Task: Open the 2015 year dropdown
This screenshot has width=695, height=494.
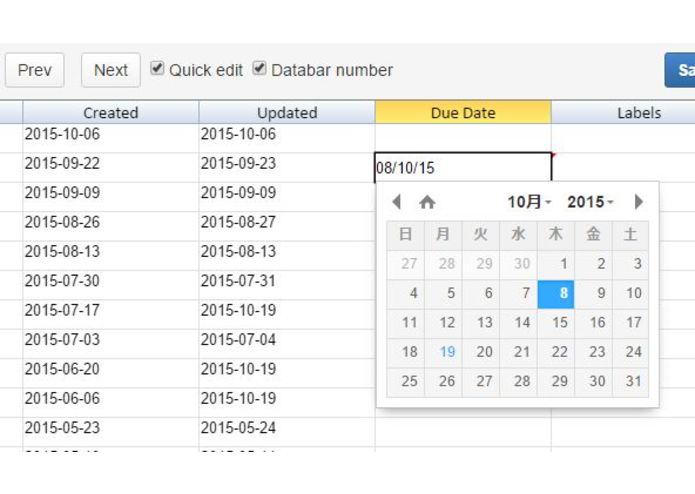Action: pyautogui.click(x=590, y=202)
